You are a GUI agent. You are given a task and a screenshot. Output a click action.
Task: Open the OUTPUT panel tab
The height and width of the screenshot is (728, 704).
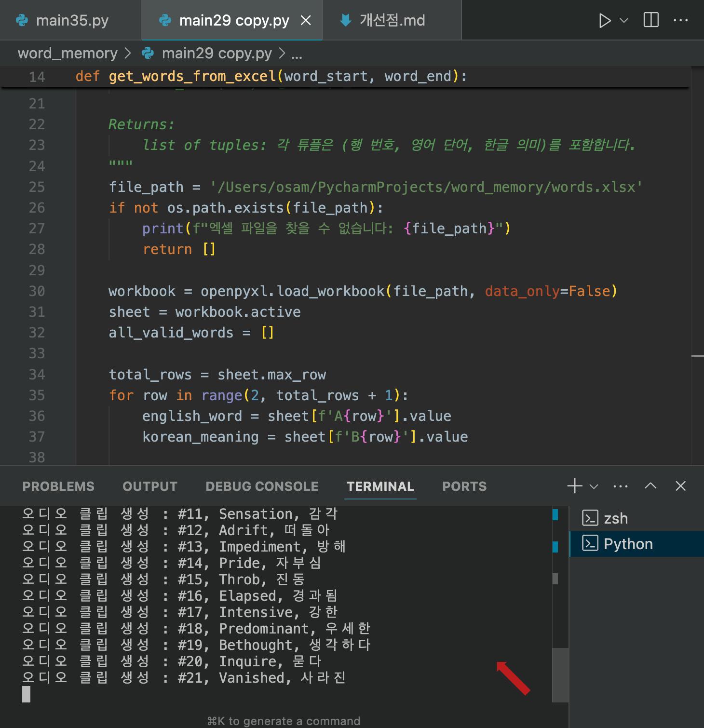click(x=150, y=486)
